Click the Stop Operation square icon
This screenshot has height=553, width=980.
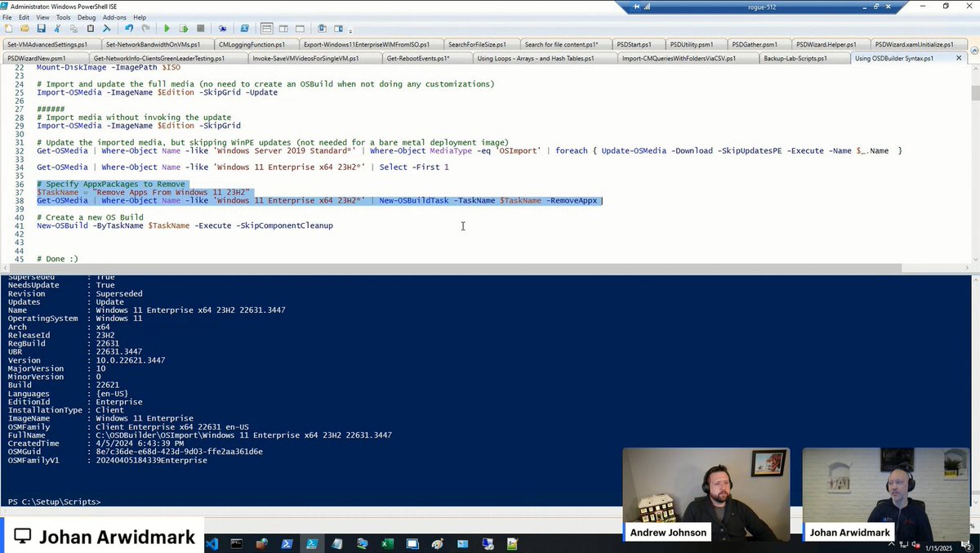(200, 29)
